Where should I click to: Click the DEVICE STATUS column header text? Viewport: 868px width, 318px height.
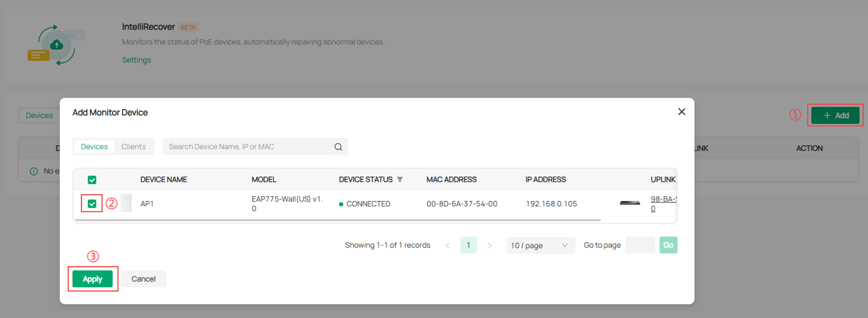tap(366, 179)
